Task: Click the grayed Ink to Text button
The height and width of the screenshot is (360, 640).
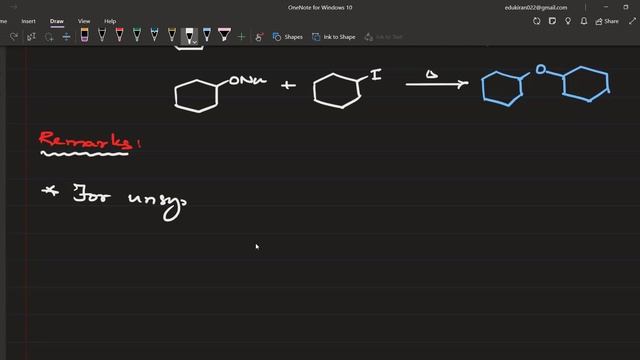Action: coord(384,37)
